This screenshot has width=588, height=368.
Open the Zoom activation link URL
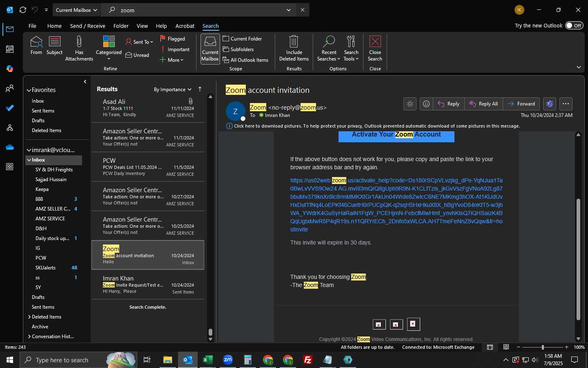coord(396,205)
